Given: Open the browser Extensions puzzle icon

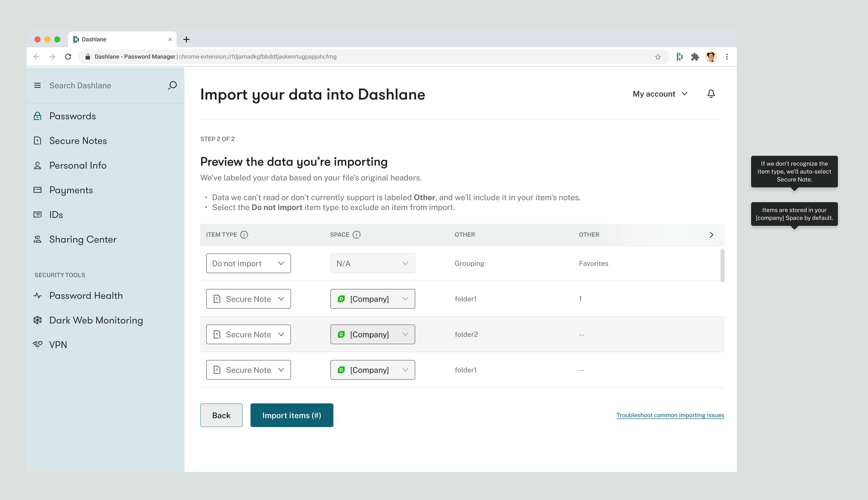Looking at the screenshot, I should [x=695, y=57].
